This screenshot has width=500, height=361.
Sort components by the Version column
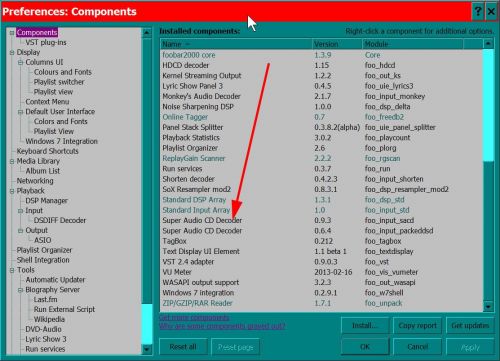coord(337,44)
